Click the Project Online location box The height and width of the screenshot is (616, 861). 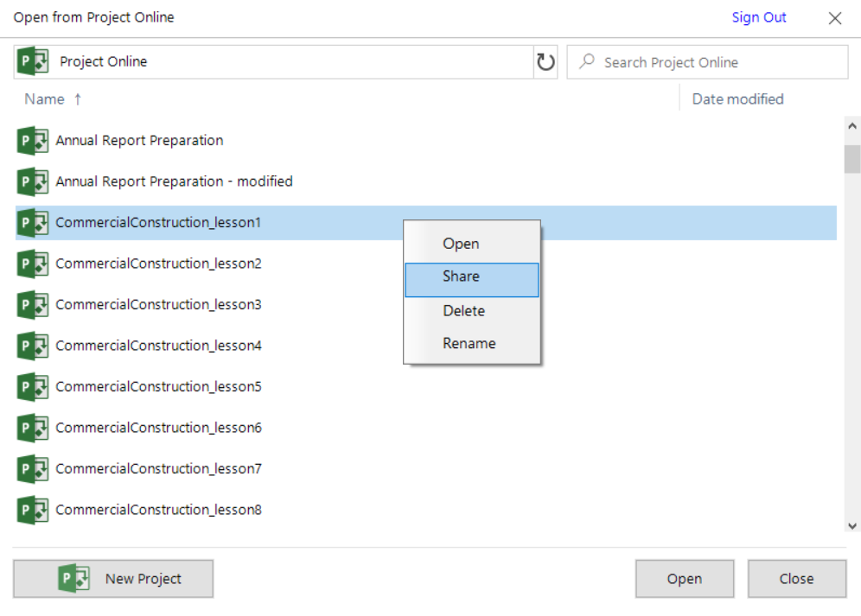pyautogui.click(x=273, y=62)
